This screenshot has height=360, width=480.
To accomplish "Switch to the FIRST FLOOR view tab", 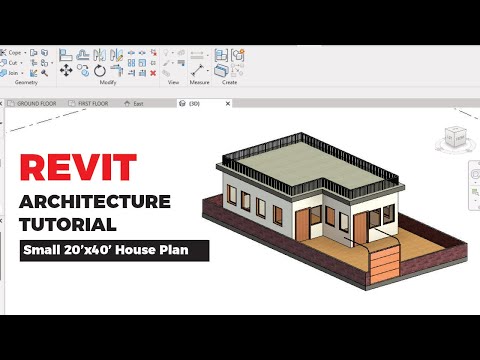I will point(89,104).
